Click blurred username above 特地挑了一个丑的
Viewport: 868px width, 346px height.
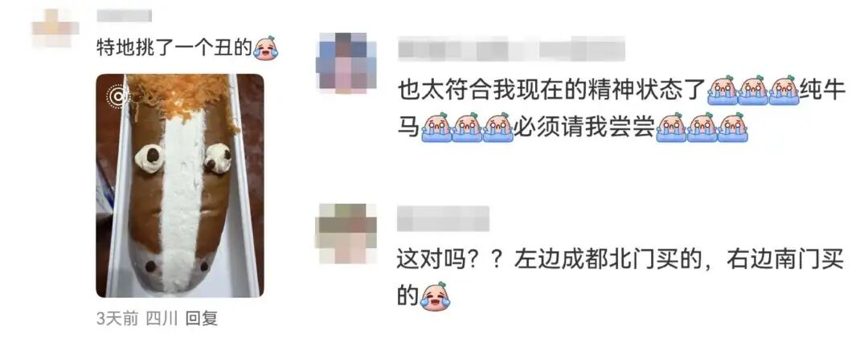124,15
